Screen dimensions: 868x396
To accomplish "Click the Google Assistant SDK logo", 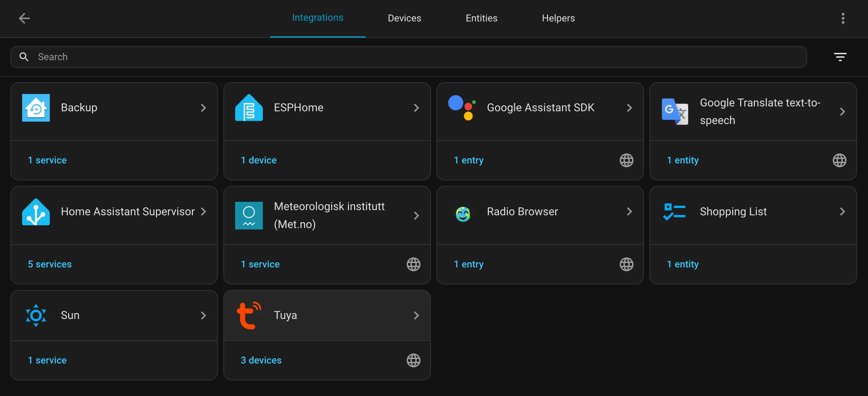I will click(462, 108).
